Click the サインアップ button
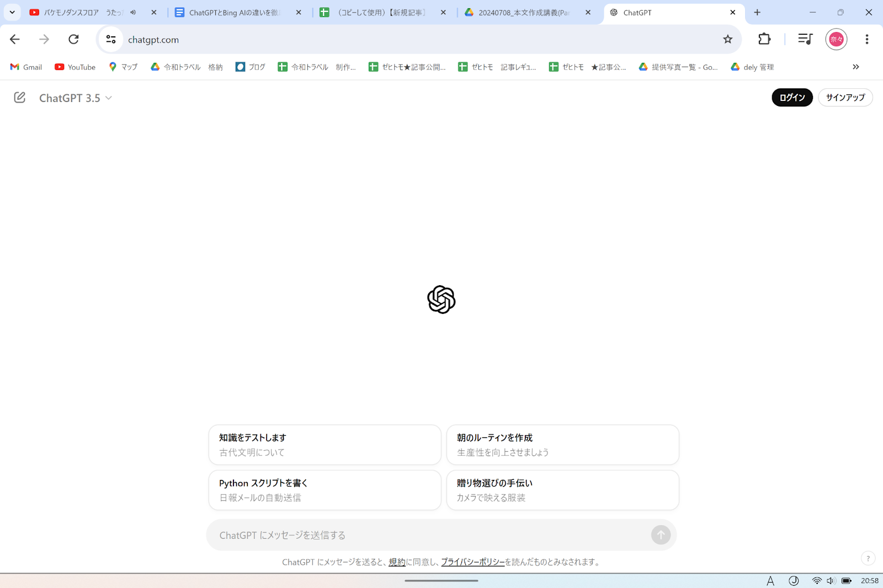The height and width of the screenshot is (588, 883). point(845,98)
